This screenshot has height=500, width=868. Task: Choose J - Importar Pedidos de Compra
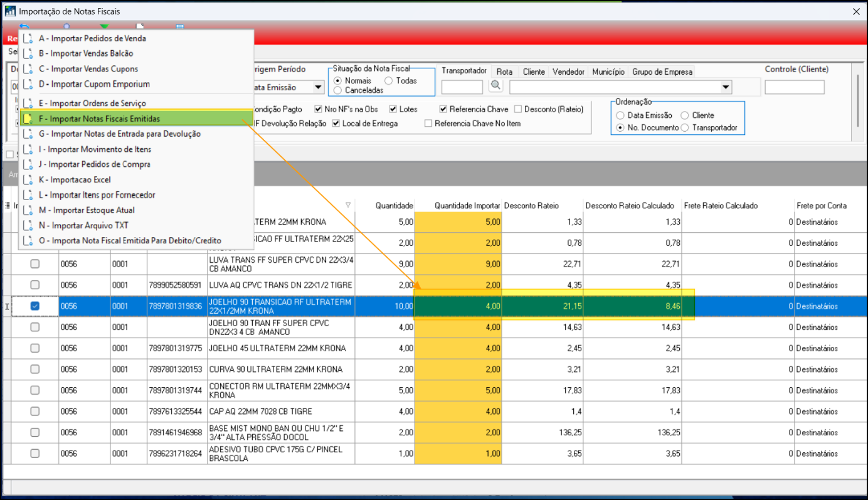[x=137, y=164]
